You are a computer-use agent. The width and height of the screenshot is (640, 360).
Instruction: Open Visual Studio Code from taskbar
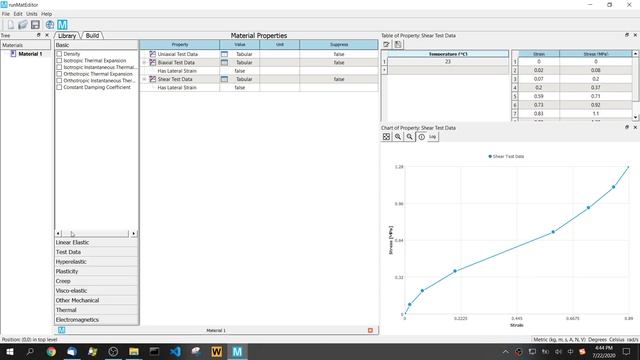pos(175,351)
